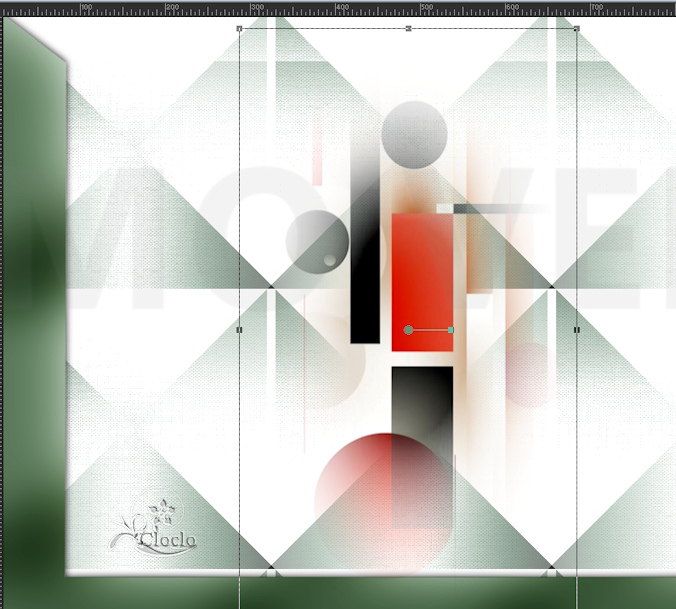
Task: Select the large gray circle at top
Action: (x=414, y=134)
